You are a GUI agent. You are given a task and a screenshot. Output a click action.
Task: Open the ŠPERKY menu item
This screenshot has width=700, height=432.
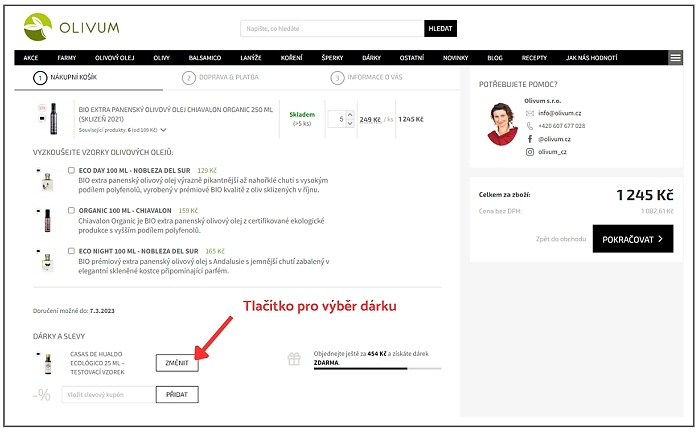332,58
